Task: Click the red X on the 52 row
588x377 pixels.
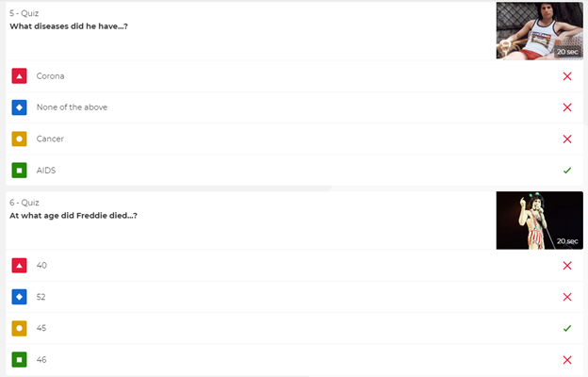Action: point(567,297)
